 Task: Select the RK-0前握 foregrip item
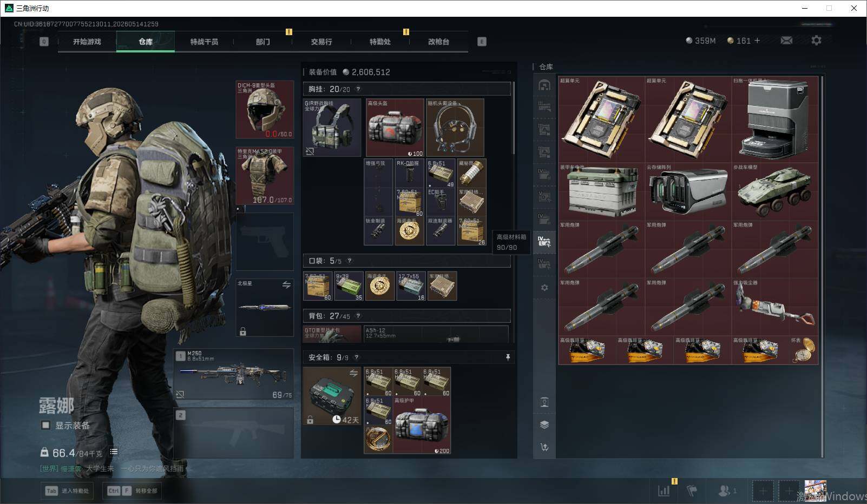[x=409, y=173]
